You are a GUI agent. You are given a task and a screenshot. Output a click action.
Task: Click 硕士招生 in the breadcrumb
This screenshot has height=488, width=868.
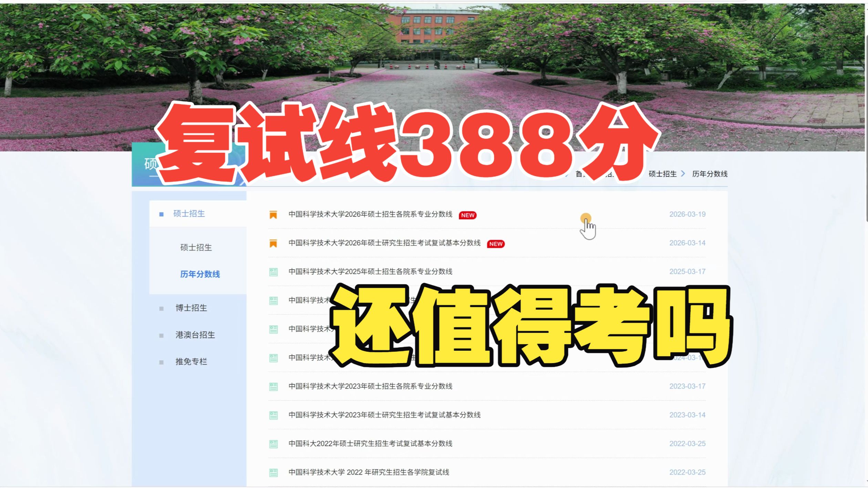click(662, 174)
